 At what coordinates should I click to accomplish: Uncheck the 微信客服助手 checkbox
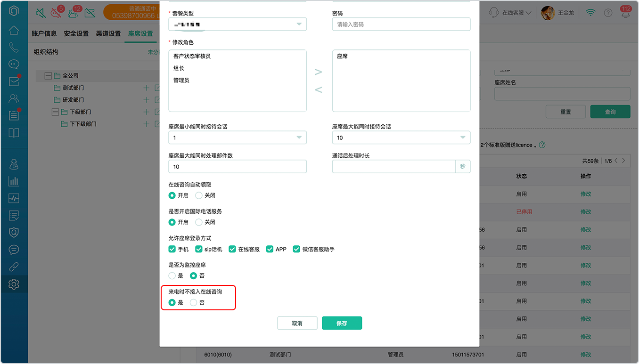pos(296,249)
